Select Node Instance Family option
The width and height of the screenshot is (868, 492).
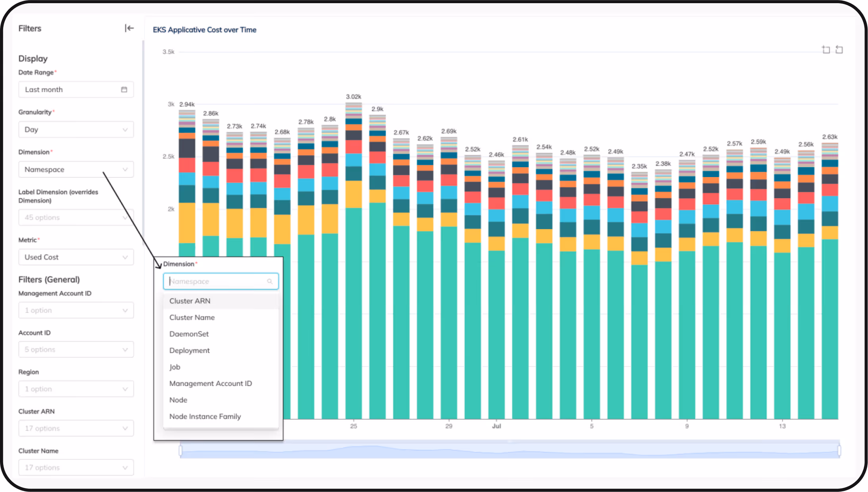point(205,417)
